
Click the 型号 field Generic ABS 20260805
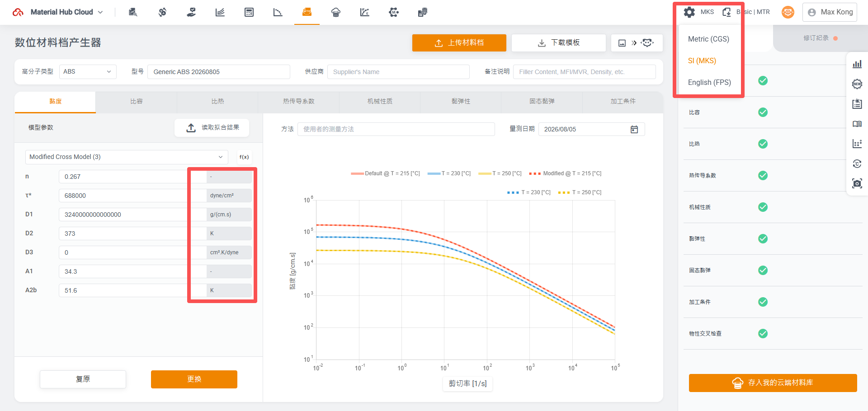(219, 72)
